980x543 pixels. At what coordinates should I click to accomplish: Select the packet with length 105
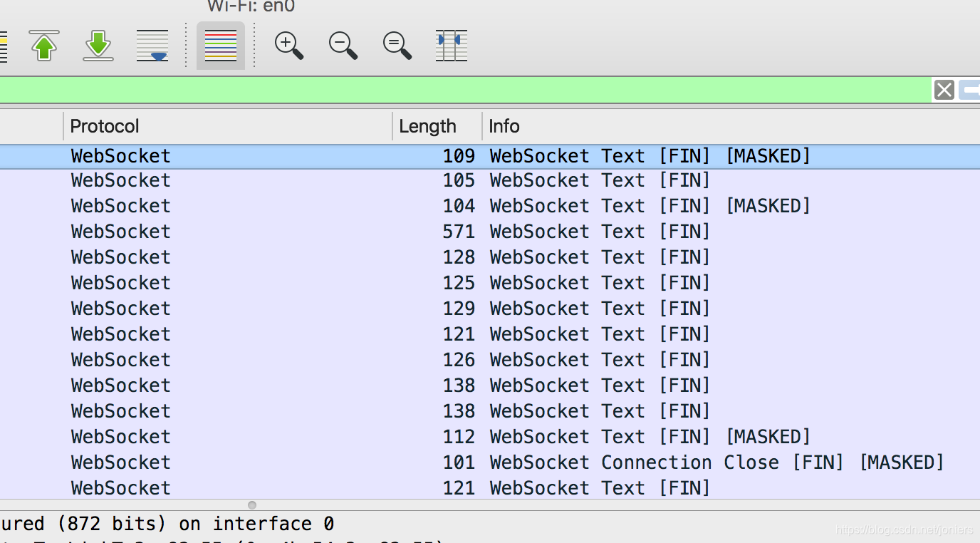(490, 181)
